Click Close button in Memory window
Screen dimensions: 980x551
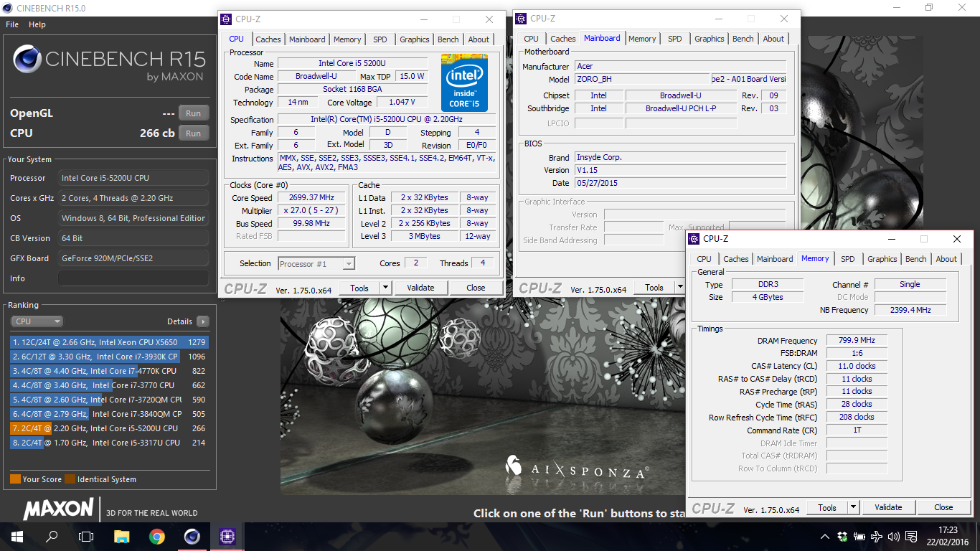pos(943,507)
